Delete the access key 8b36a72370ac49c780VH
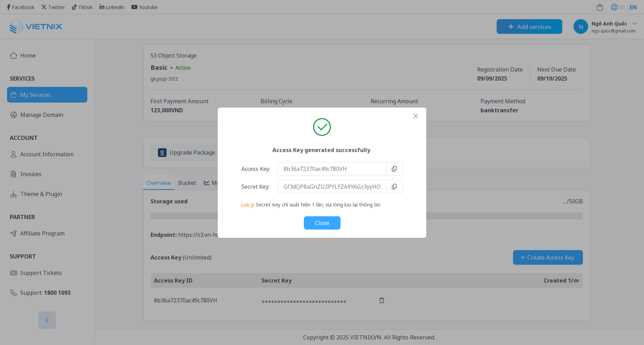The image size is (644, 345). tap(381, 300)
